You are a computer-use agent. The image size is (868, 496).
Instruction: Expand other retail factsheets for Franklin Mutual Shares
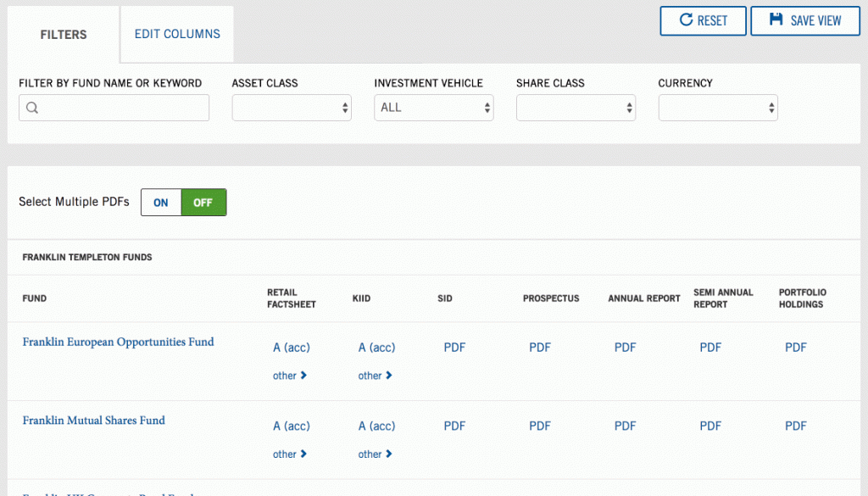click(290, 454)
